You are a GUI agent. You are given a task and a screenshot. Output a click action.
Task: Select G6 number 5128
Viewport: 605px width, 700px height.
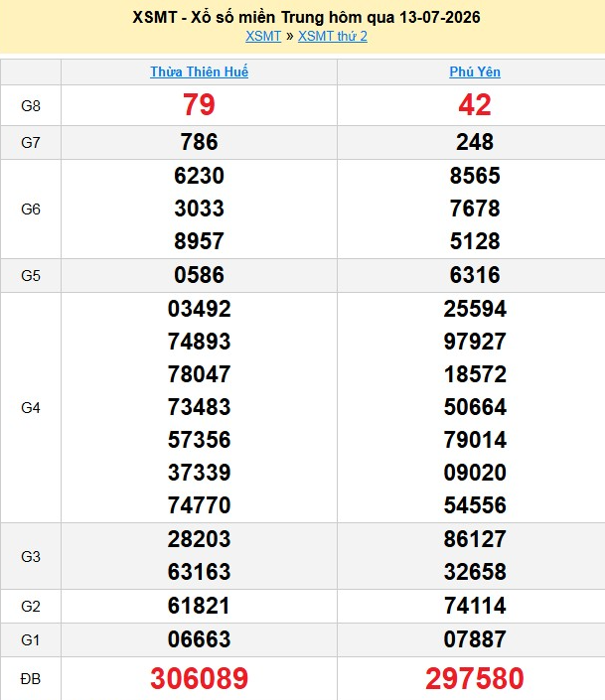(475, 241)
